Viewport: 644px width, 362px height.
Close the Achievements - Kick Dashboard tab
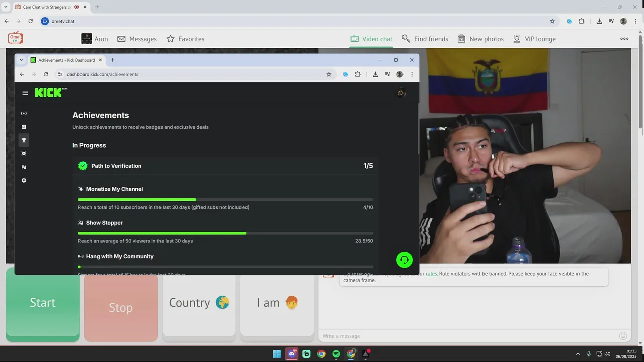(100, 60)
